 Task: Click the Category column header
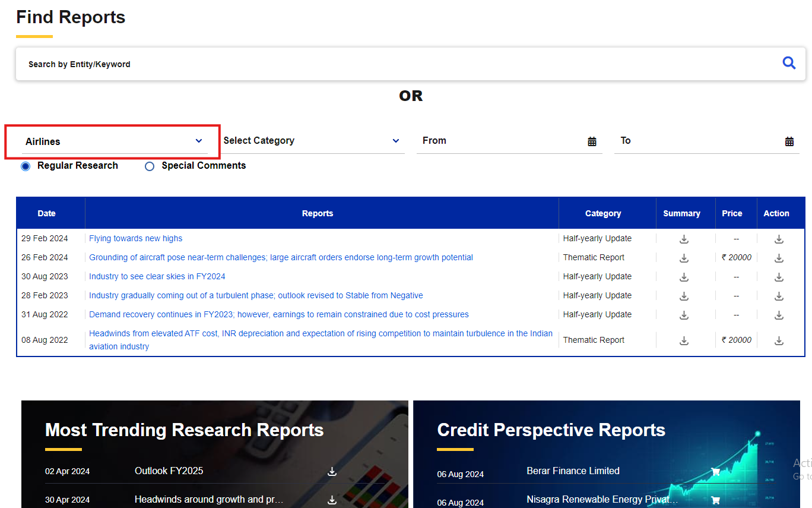[602, 213]
